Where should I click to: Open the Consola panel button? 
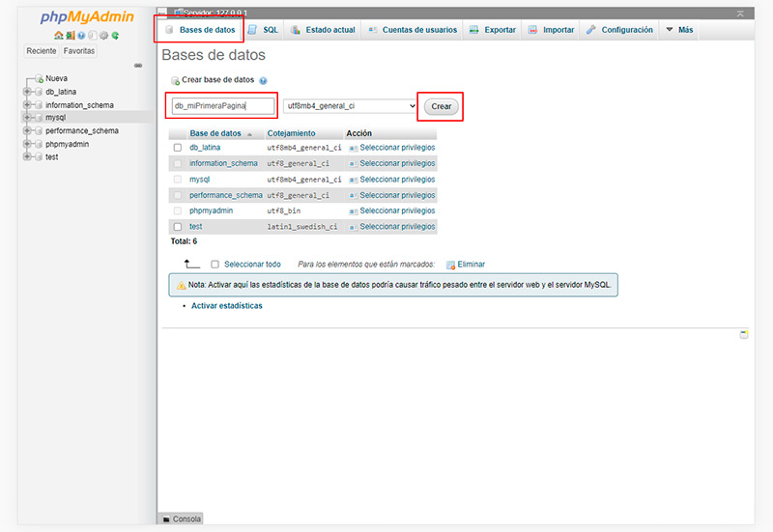tap(181, 519)
